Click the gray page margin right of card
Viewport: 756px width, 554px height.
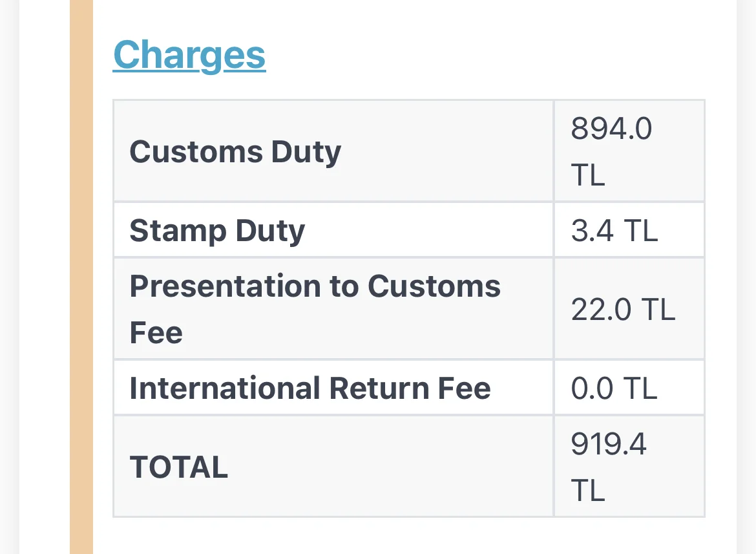tap(746, 277)
